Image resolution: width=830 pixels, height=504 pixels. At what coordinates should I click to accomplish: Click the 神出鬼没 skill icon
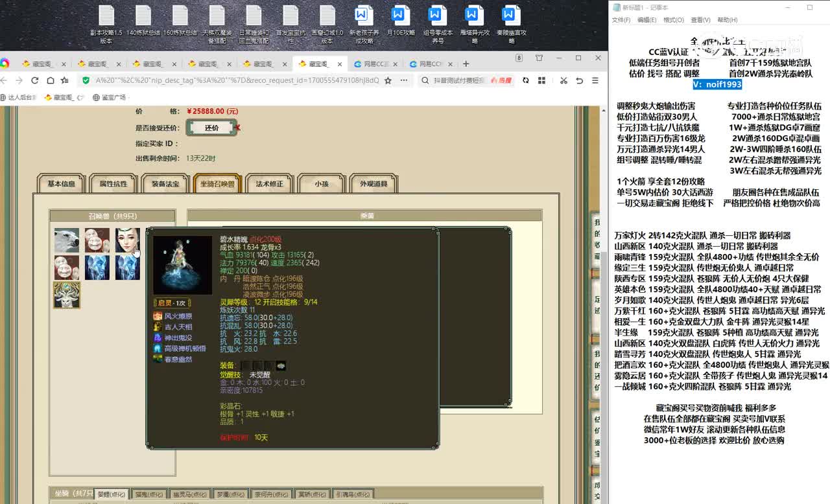[x=158, y=338]
